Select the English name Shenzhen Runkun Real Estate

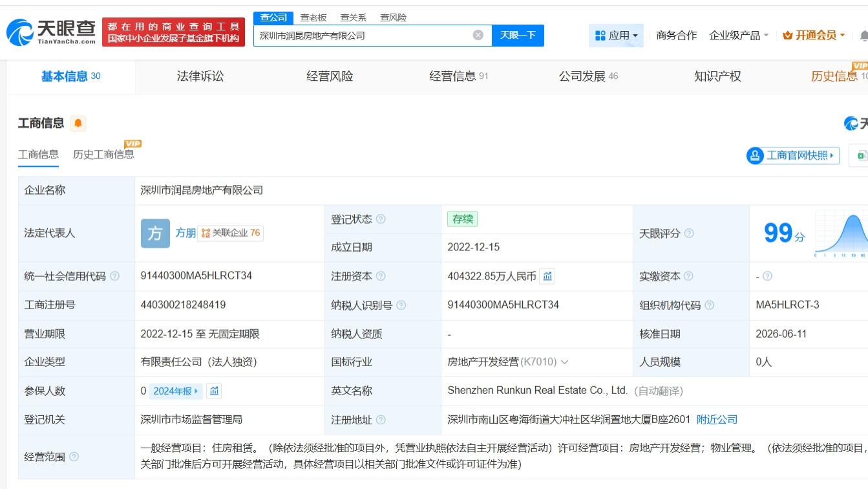[538, 391]
